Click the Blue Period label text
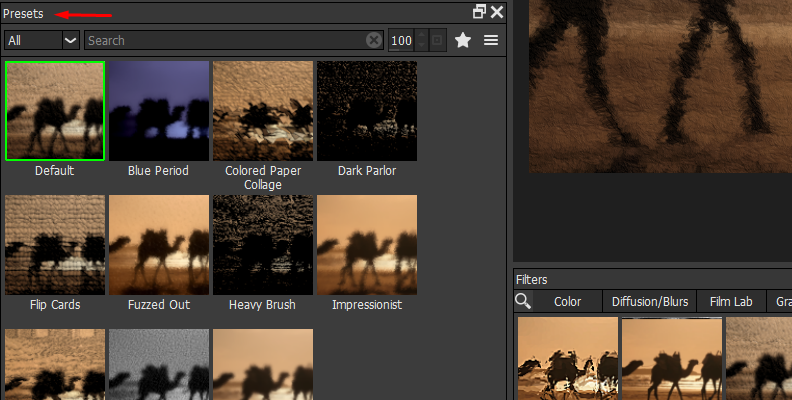This screenshot has height=400, width=792. pos(158,171)
